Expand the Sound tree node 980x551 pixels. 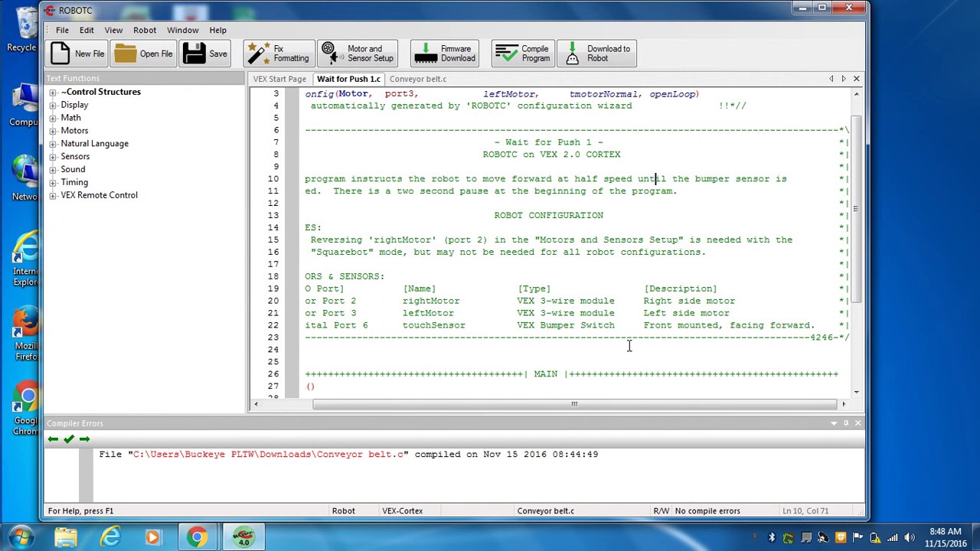tap(53, 169)
